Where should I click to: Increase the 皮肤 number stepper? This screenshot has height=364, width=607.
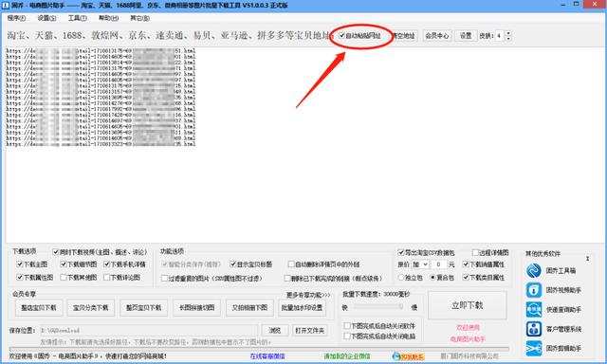coord(508,33)
